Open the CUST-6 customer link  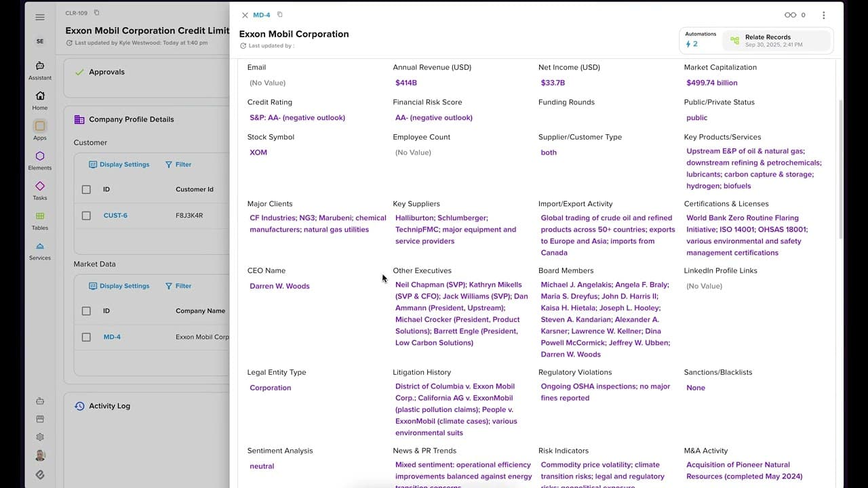(115, 216)
